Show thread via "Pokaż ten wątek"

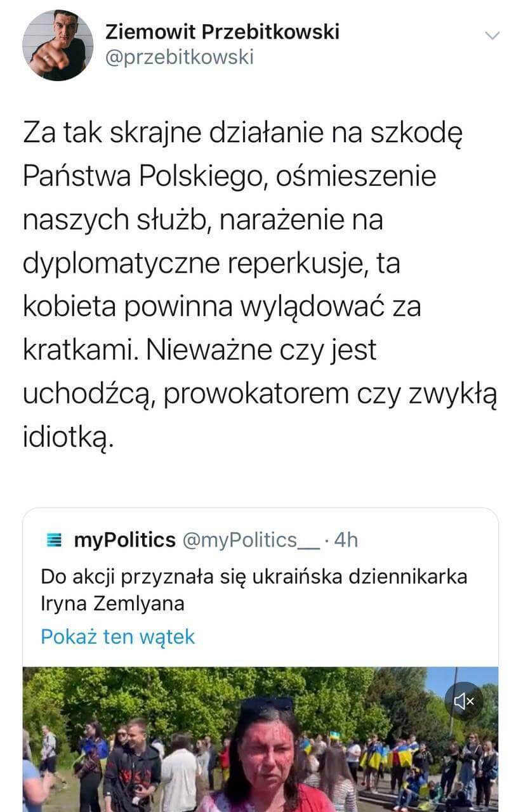118,636
